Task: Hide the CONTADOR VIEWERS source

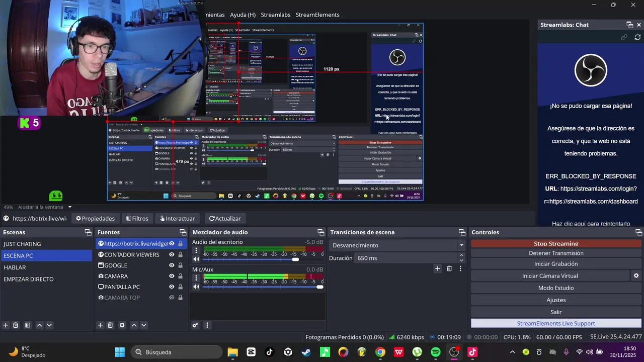Action: point(172,254)
